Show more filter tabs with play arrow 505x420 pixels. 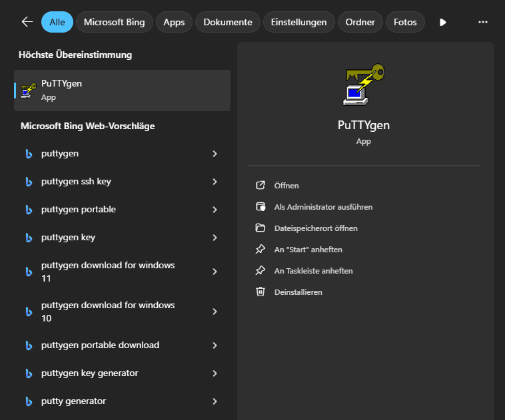pos(443,22)
